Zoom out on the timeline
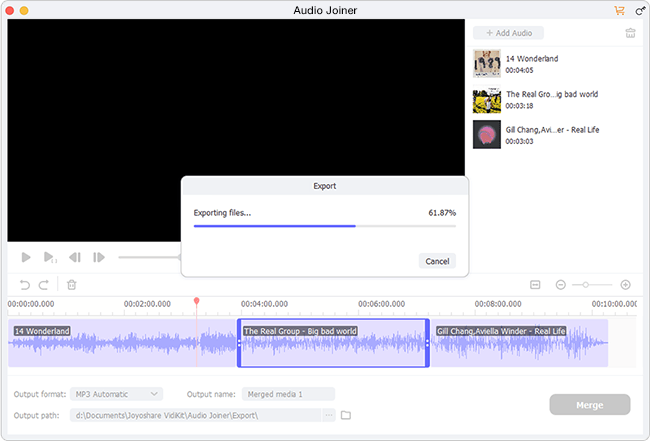 [x=560, y=285]
